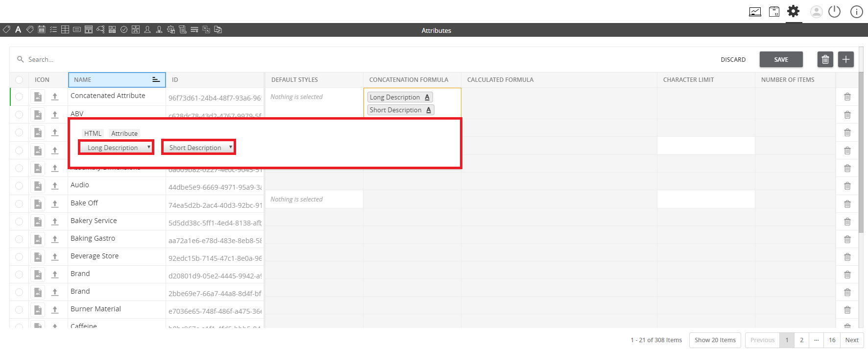Screen dimensions: 868x352
Task: Open the user profile avatar icon
Action: 816,12
